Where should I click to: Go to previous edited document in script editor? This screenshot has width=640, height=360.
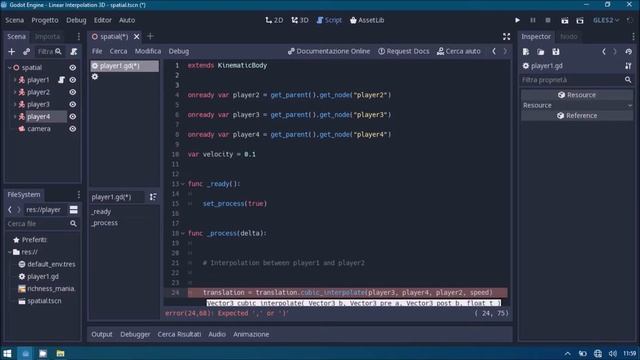(x=494, y=51)
